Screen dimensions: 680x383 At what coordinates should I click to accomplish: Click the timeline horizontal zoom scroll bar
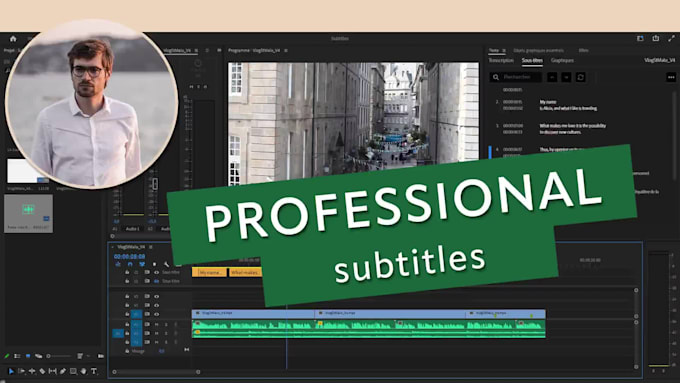156,372
